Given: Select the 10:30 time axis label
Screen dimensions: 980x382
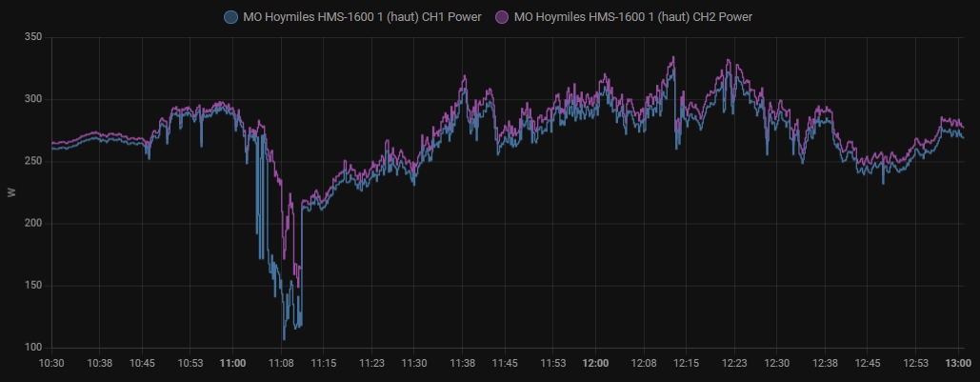Looking at the screenshot, I should coord(51,363).
